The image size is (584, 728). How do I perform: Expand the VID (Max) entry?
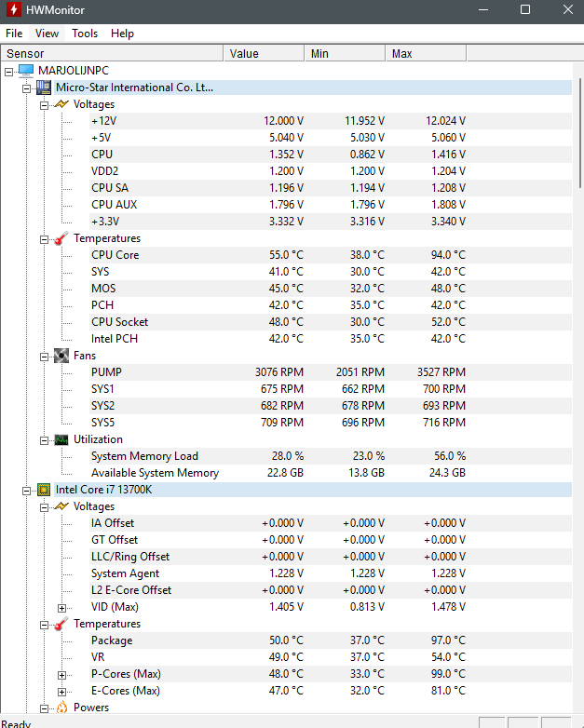click(x=61, y=608)
